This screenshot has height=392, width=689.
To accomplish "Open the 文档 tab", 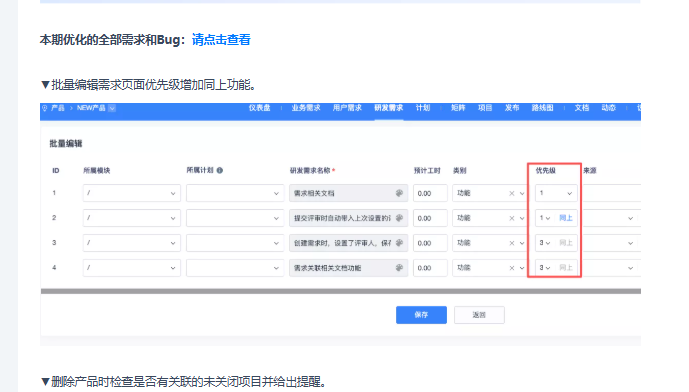I will point(581,108).
